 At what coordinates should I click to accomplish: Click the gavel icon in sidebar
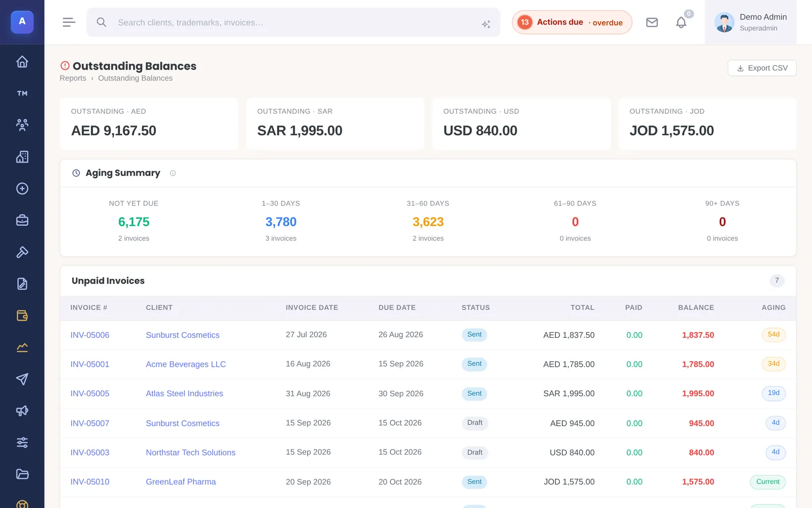click(x=22, y=252)
